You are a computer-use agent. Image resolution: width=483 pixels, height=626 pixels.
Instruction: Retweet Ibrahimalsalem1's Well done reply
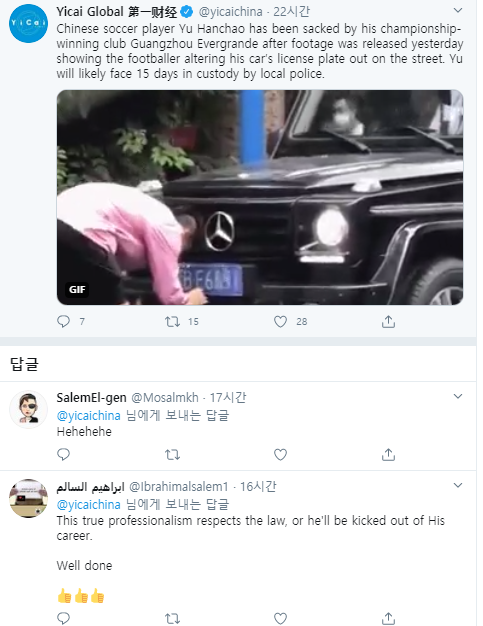pyautogui.click(x=172, y=618)
